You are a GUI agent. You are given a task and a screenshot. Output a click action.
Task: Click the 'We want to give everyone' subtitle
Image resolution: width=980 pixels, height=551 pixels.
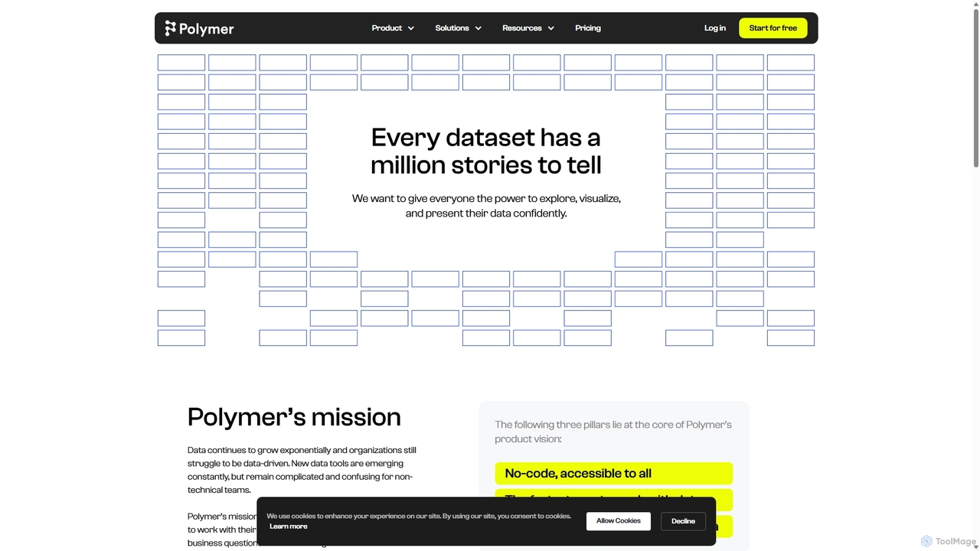(486, 206)
